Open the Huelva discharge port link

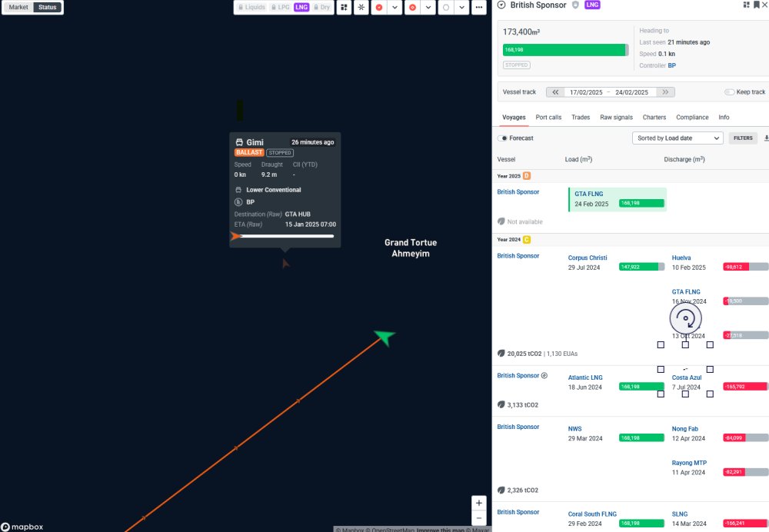[x=681, y=258]
